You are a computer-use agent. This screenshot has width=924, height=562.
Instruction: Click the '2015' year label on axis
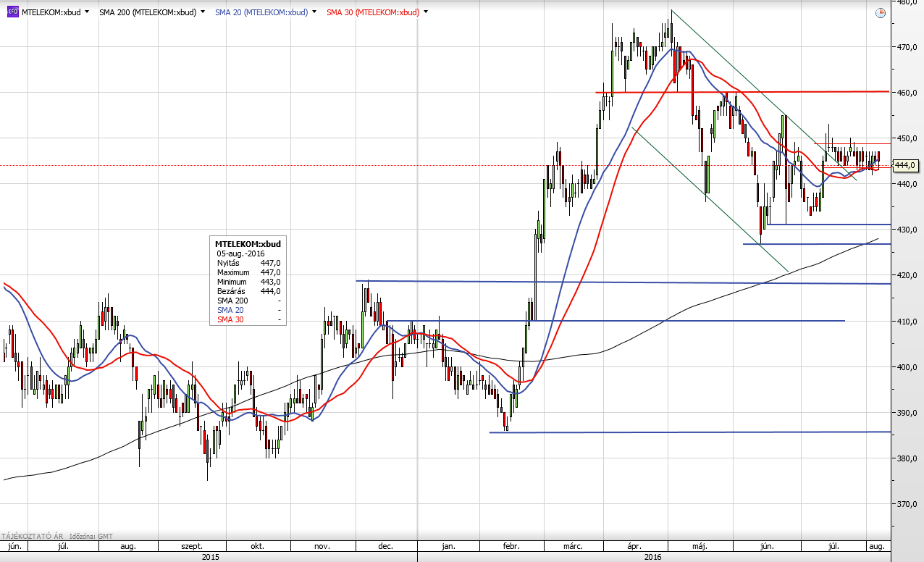[x=211, y=557]
